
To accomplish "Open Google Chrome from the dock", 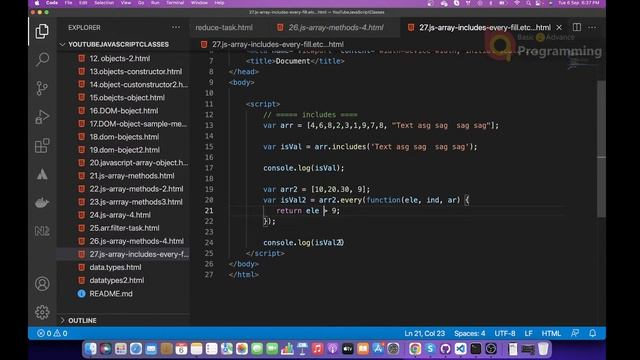I will coord(415,349).
